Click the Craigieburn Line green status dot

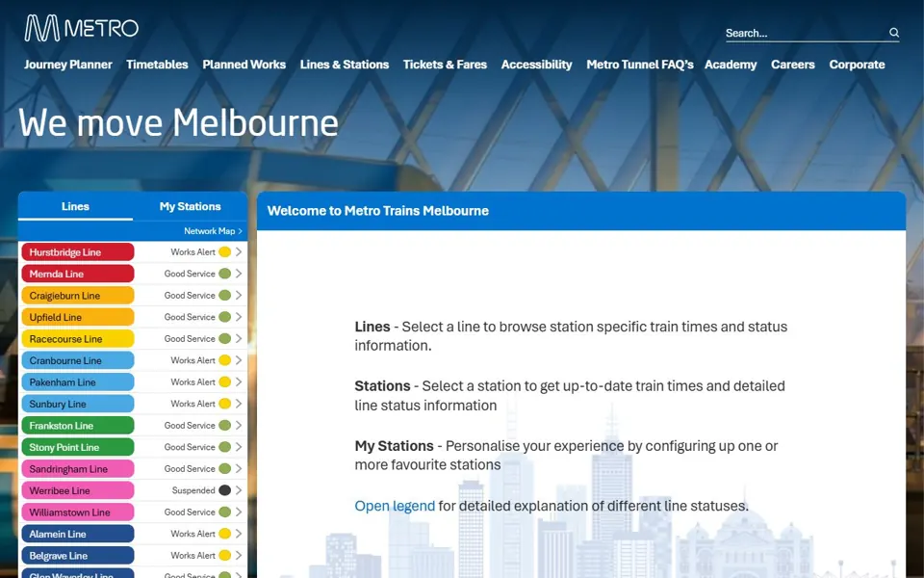(224, 295)
